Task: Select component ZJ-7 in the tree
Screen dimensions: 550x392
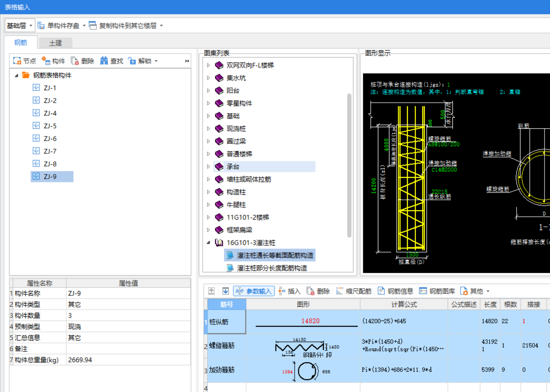Action: coord(50,151)
